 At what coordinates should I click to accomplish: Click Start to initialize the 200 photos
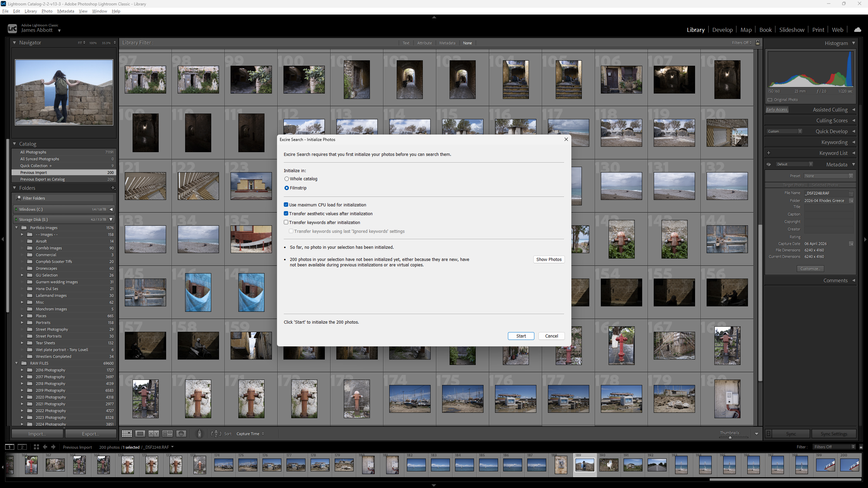click(521, 336)
